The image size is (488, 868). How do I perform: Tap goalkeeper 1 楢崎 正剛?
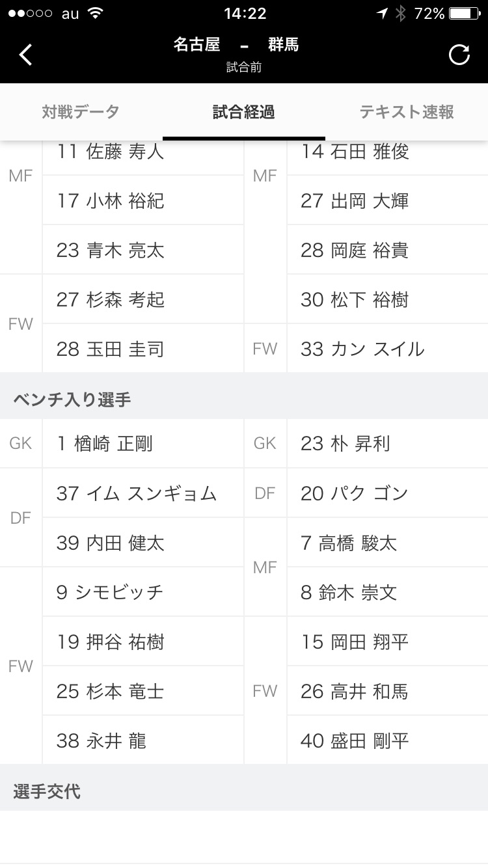(143, 444)
